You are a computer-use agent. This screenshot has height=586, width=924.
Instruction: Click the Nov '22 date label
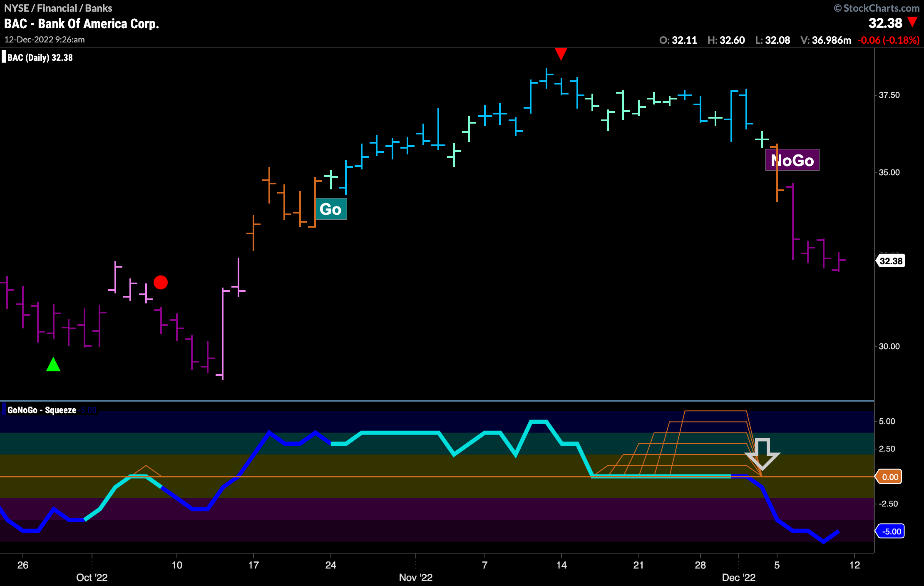click(x=415, y=577)
